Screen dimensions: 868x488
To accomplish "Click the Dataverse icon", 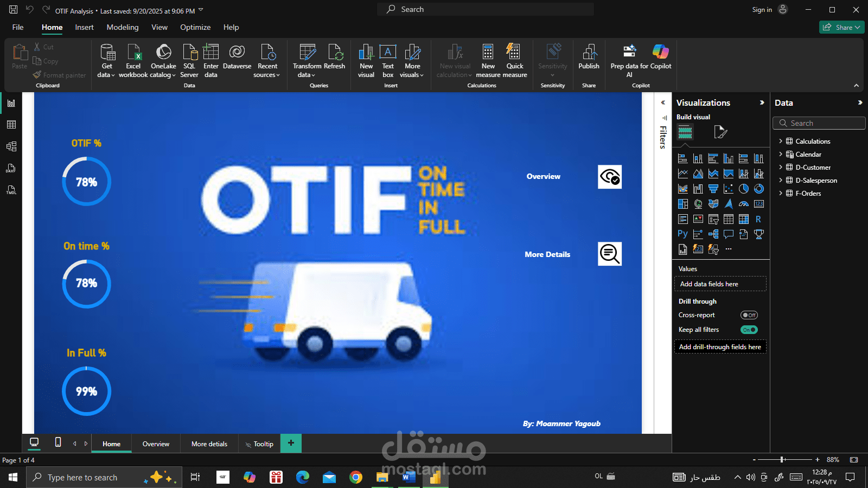I will tap(237, 57).
